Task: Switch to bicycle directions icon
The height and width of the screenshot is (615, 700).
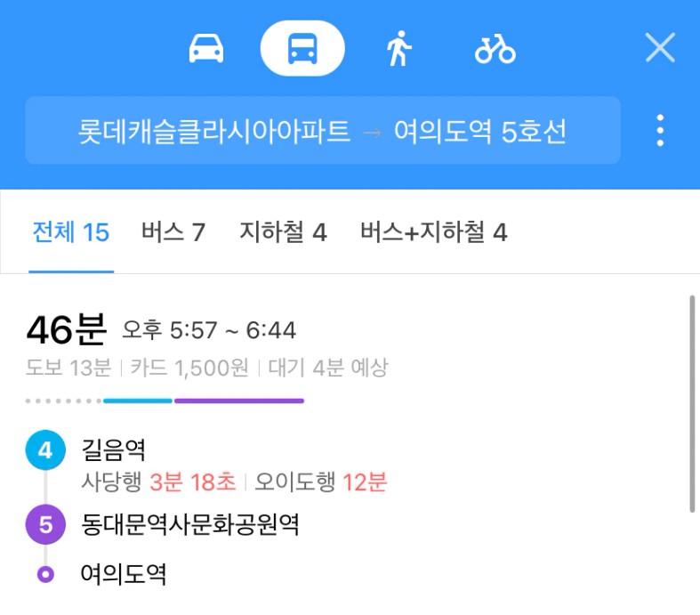Action: click(495, 49)
